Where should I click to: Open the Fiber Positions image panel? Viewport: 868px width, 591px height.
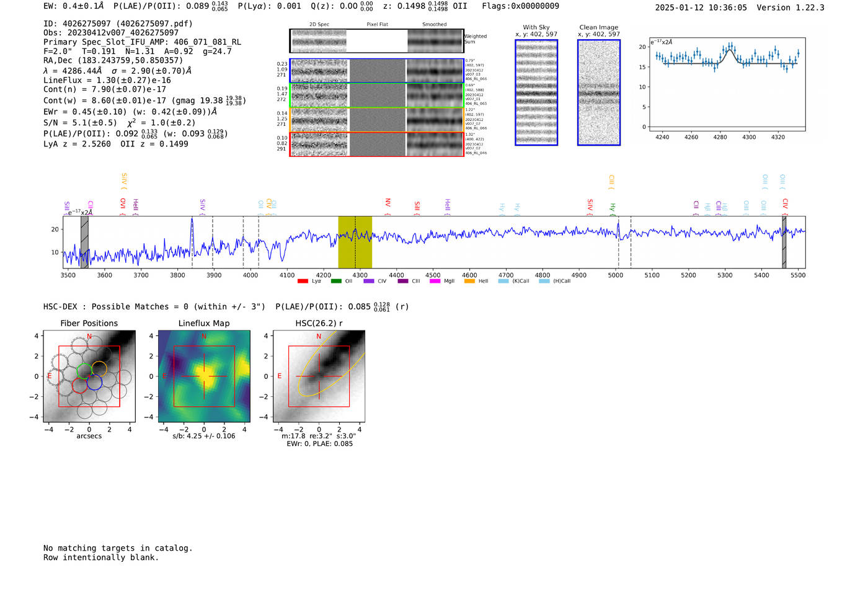click(89, 376)
